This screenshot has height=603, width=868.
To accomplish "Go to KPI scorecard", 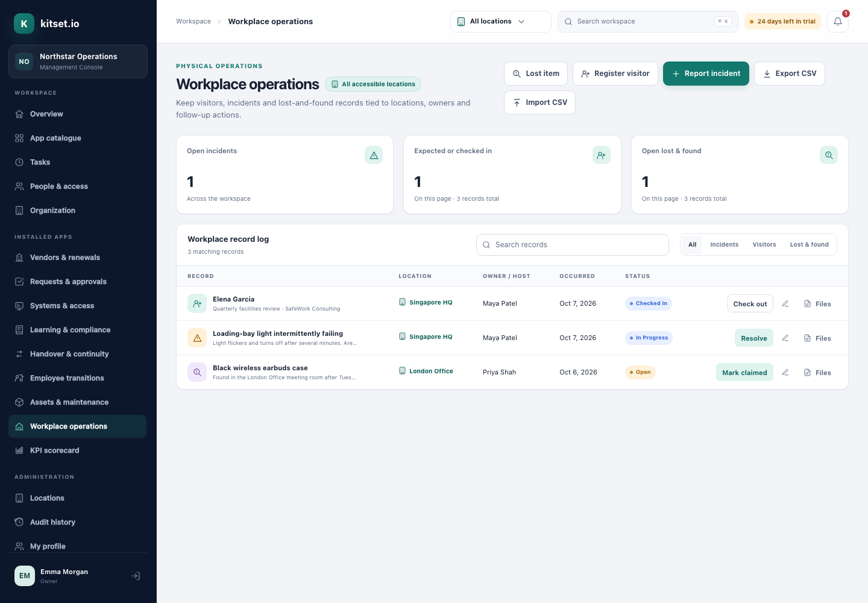I will (x=77, y=450).
